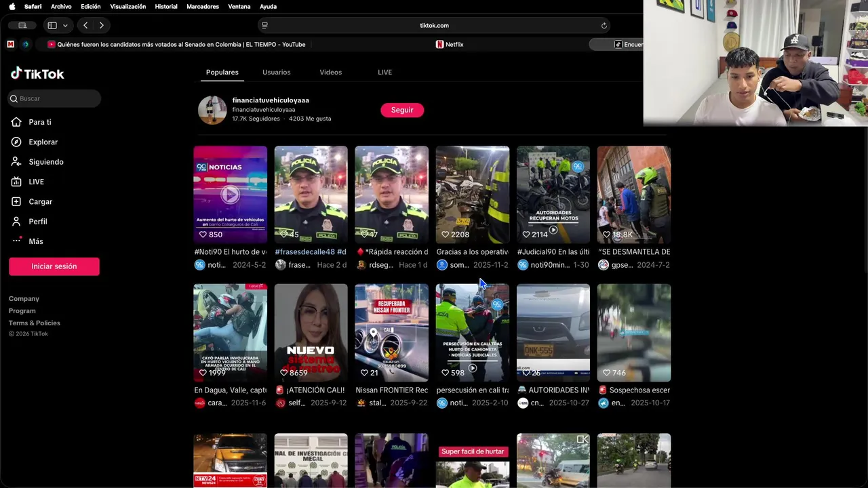Open Explorar compass icon
868x488 pixels.
[x=16, y=142]
